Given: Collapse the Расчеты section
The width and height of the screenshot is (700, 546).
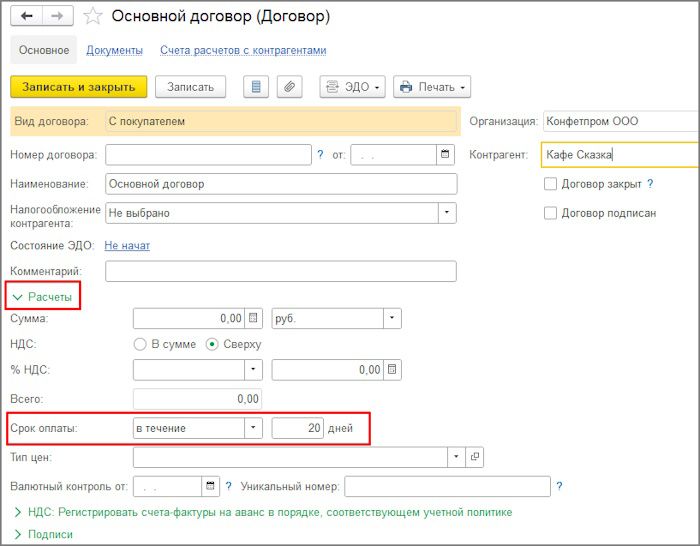Looking at the screenshot, I should coord(42,297).
